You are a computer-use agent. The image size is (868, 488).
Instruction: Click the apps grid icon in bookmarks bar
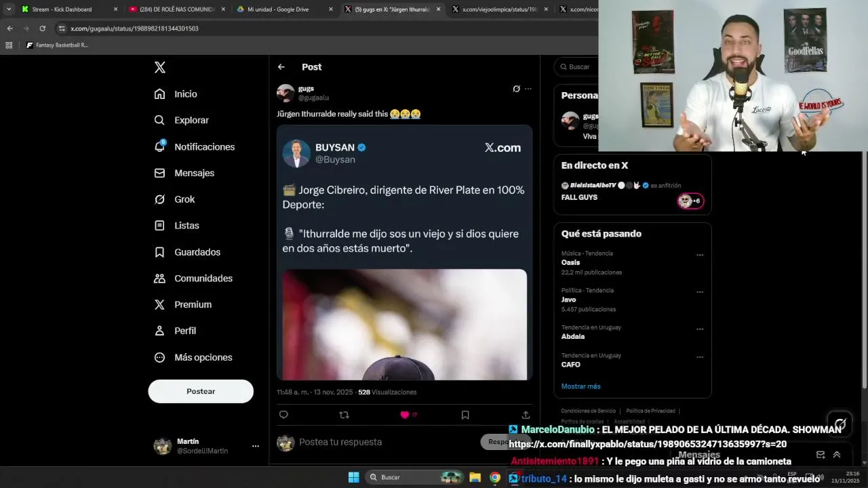[x=9, y=45]
